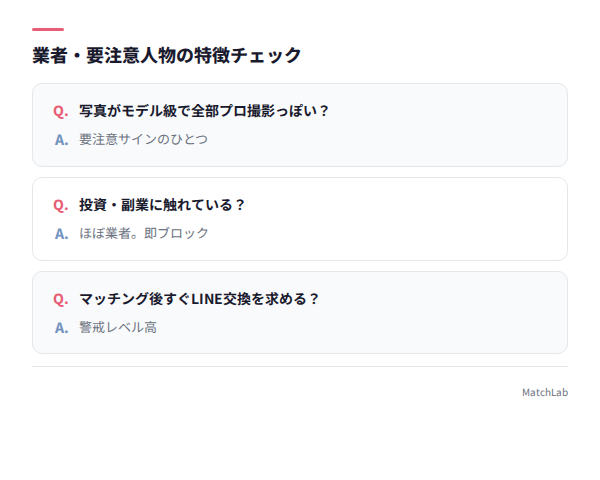Screen dimensions: 600x480
Task: Click answer ほぼ業者。即ブロック
Action: point(144,233)
